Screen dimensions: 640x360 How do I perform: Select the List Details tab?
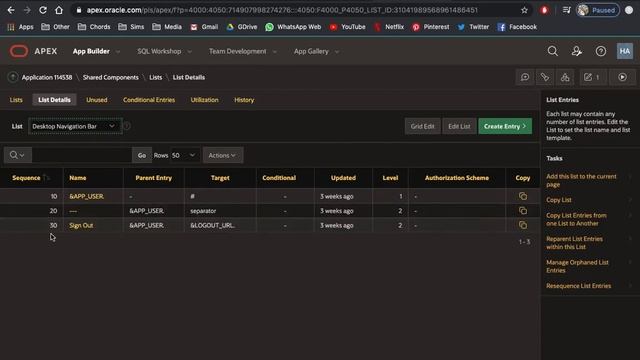pos(54,100)
